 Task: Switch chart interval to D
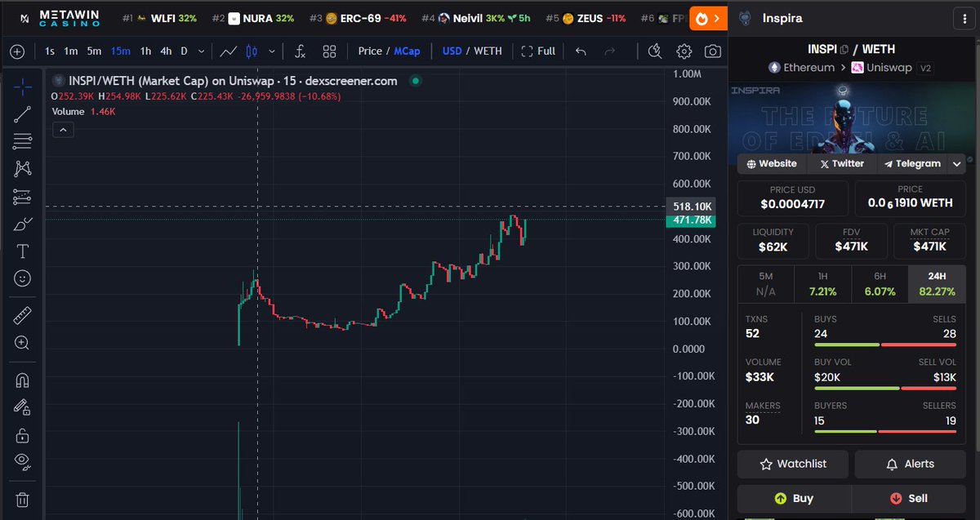[x=184, y=51]
